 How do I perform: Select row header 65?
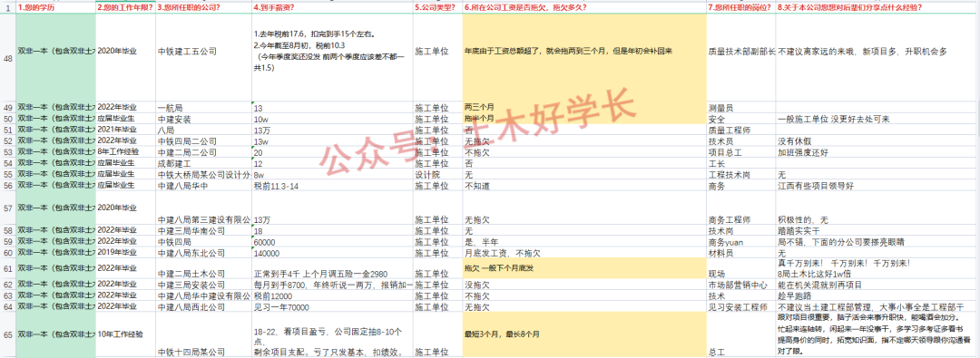[7, 334]
